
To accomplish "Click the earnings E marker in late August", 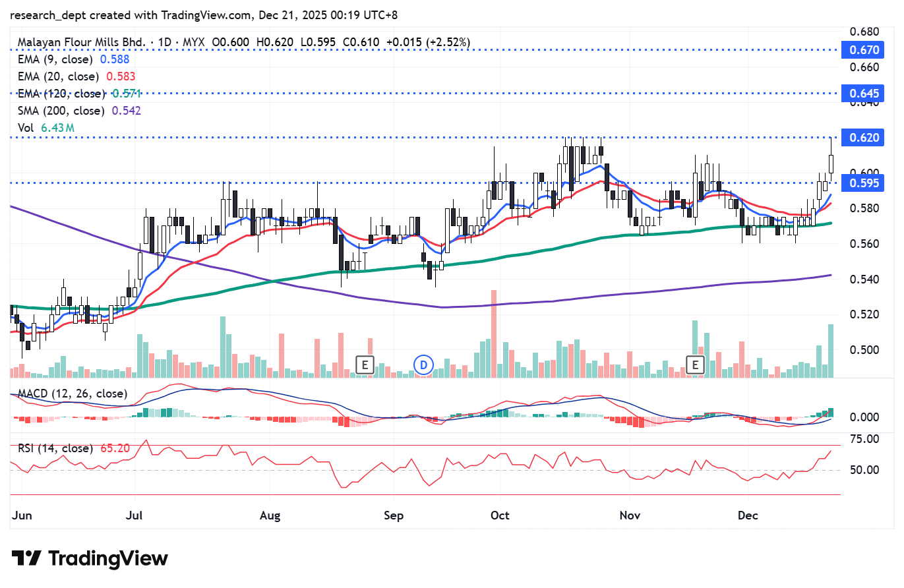I will [x=365, y=364].
